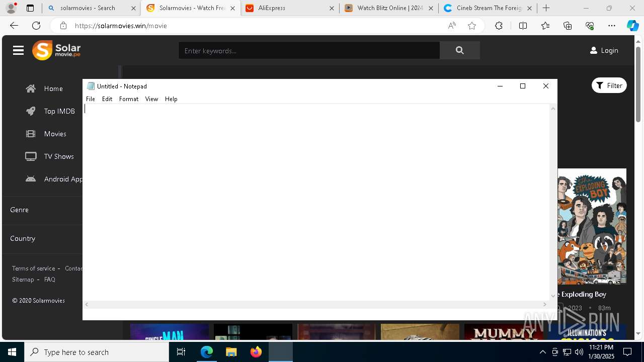This screenshot has height=362, width=644.
Task: Open browser Extensions icon
Action: point(499,26)
